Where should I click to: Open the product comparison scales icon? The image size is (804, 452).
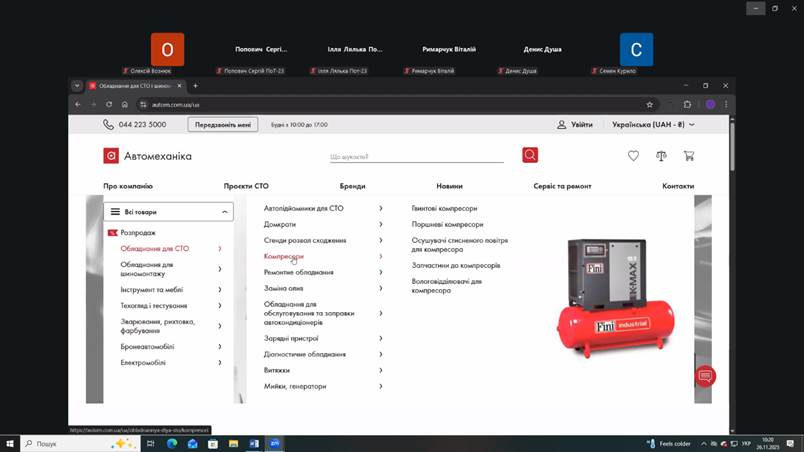point(661,156)
